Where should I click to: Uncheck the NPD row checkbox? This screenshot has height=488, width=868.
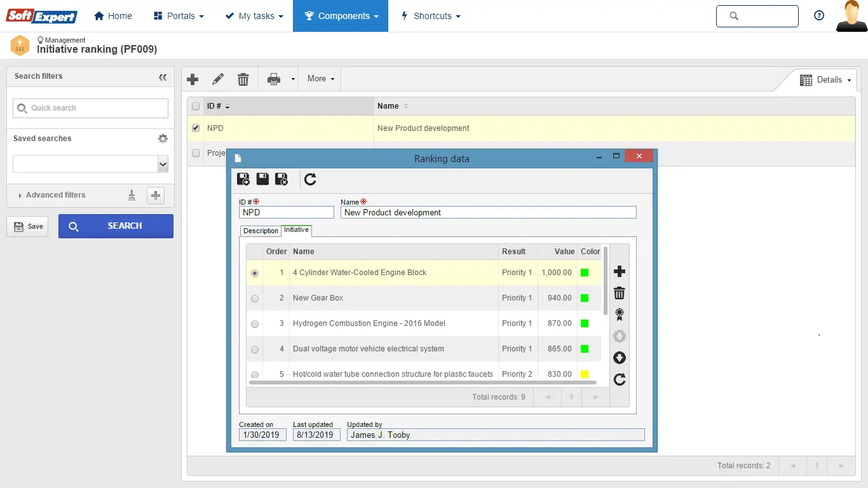tap(196, 128)
